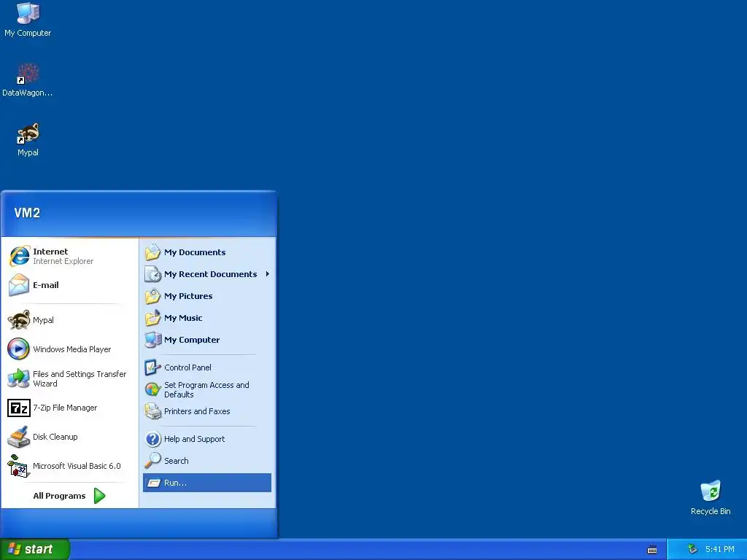This screenshot has width=747, height=560.
Task: Expand All Programs with green arrow
Action: [x=69, y=496]
